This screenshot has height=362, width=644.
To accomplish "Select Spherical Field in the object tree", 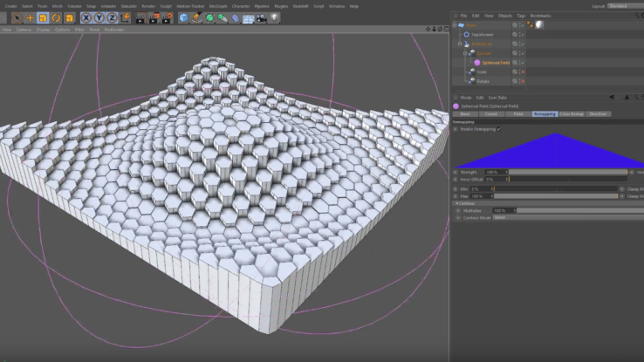I will pos(494,63).
